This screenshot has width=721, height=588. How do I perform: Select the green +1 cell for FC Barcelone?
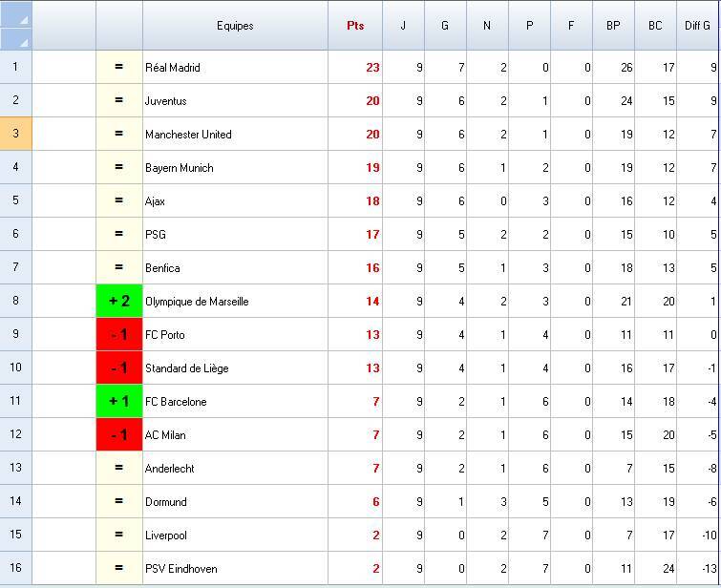pyautogui.click(x=119, y=402)
